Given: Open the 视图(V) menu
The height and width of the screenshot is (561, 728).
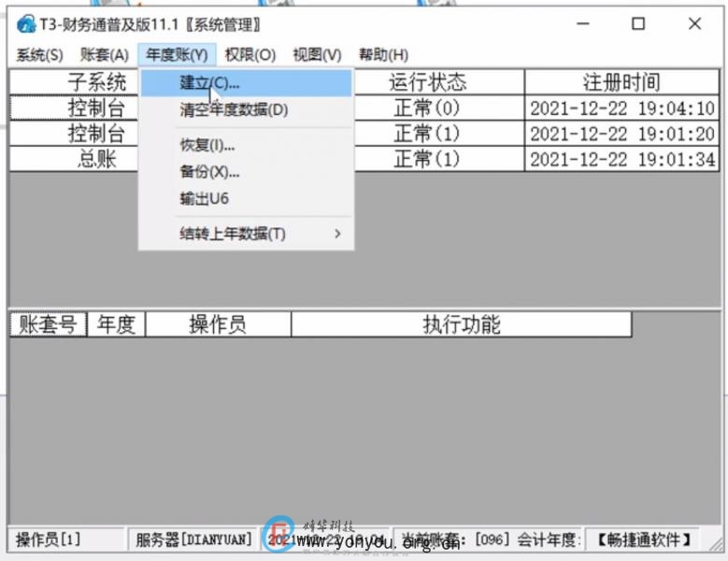Looking at the screenshot, I should 317,55.
